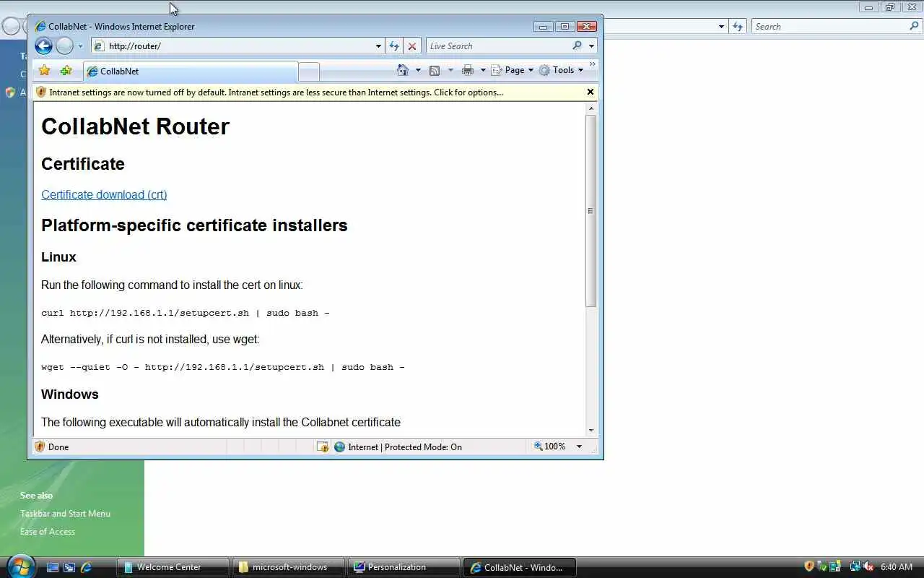Click the Live Search box
The image size is (924, 578).
tap(498, 46)
